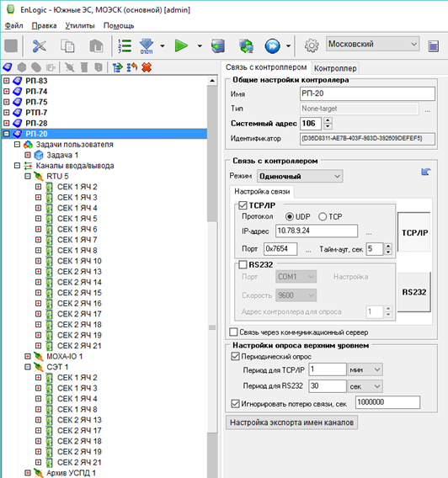Expand the MOXA-IO 1 tree node
448x478 pixels.
click(x=28, y=356)
